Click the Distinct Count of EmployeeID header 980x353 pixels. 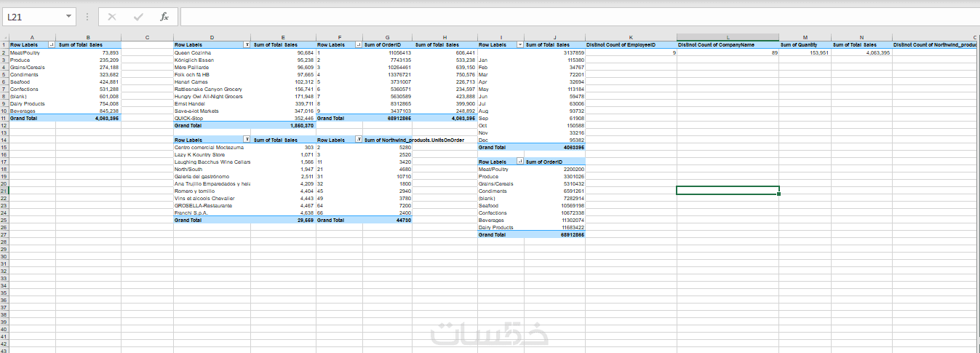(x=631, y=45)
